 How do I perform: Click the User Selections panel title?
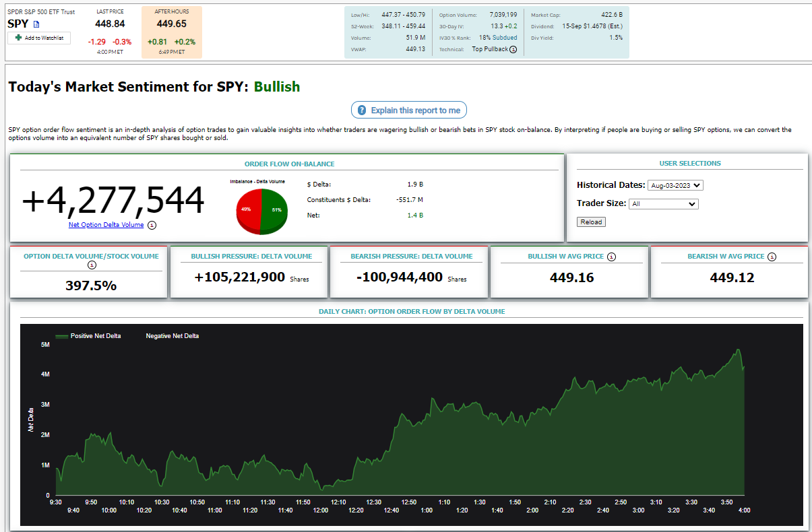[690, 163]
